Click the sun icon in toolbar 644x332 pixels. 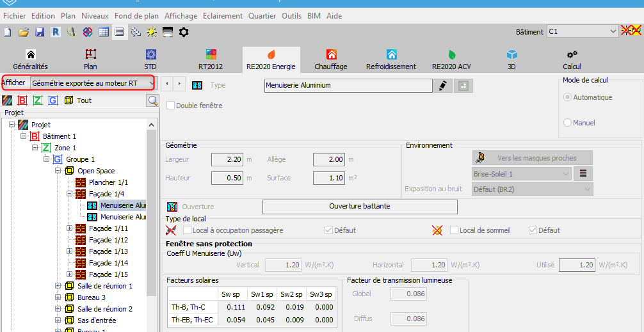click(152, 32)
